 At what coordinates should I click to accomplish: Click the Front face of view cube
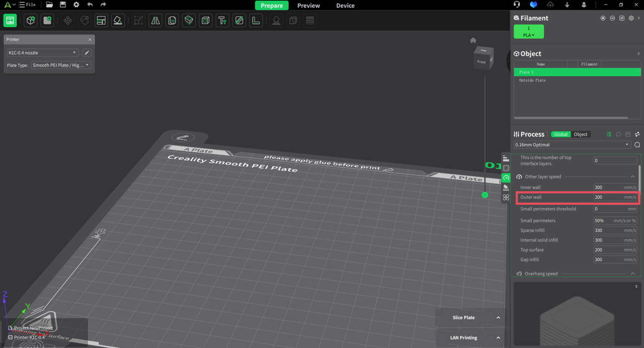click(x=481, y=62)
